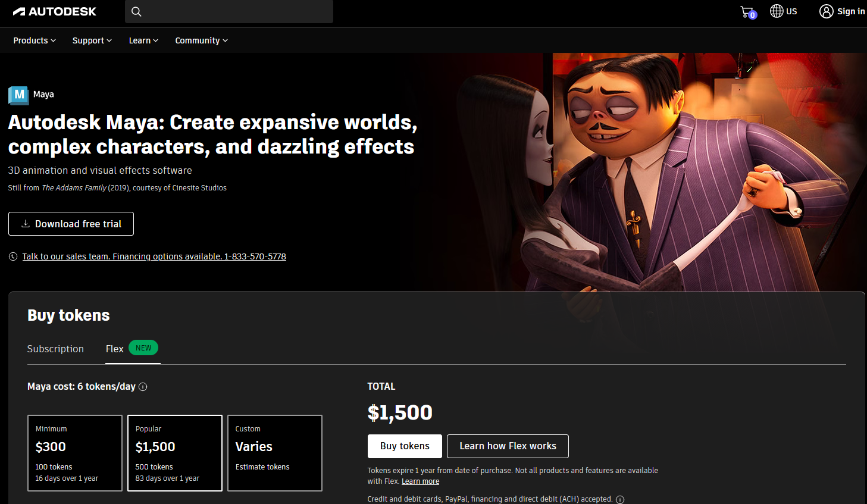Image resolution: width=867 pixels, height=504 pixels.
Task: Expand the Products menu
Action: coord(35,40)
